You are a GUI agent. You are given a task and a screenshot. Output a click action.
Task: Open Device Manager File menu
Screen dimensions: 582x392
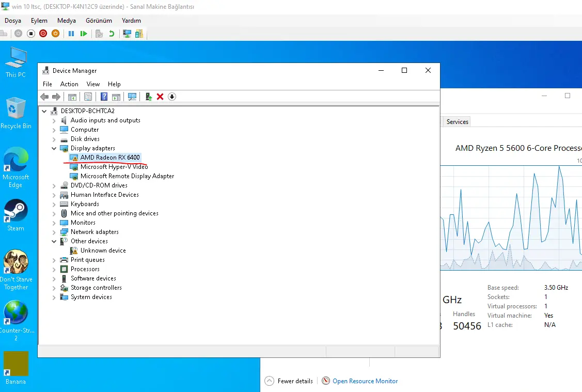click(x=48, y=84)
